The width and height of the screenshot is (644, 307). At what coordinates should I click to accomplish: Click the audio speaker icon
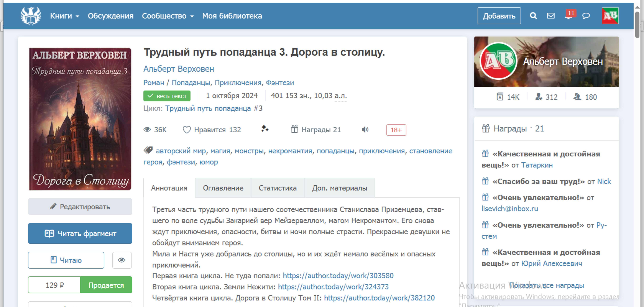pyautogui.click(x=365, y=129)
